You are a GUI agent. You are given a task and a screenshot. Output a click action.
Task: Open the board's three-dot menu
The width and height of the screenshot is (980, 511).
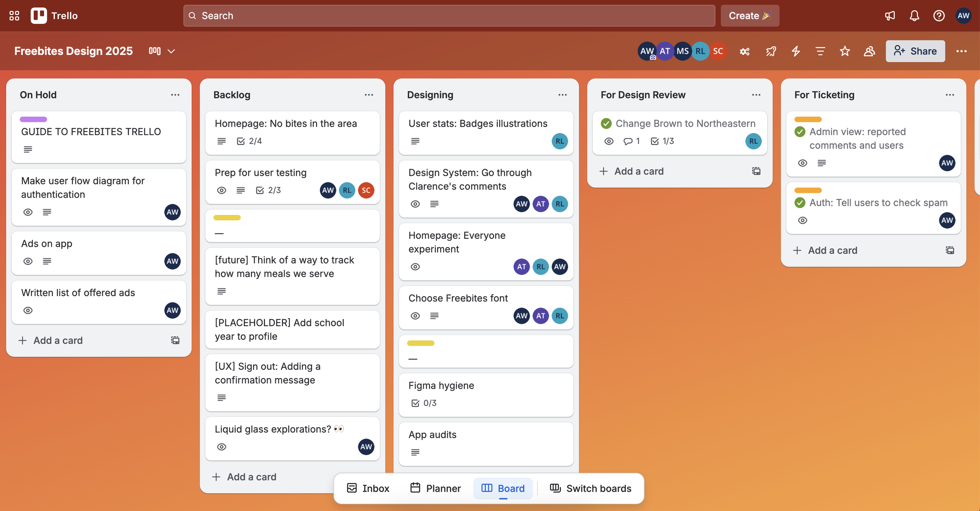[961, 51]
